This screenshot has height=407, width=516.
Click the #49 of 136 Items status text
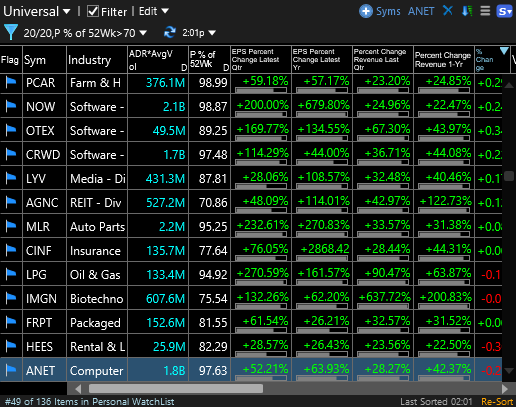(x=89, y=402)
